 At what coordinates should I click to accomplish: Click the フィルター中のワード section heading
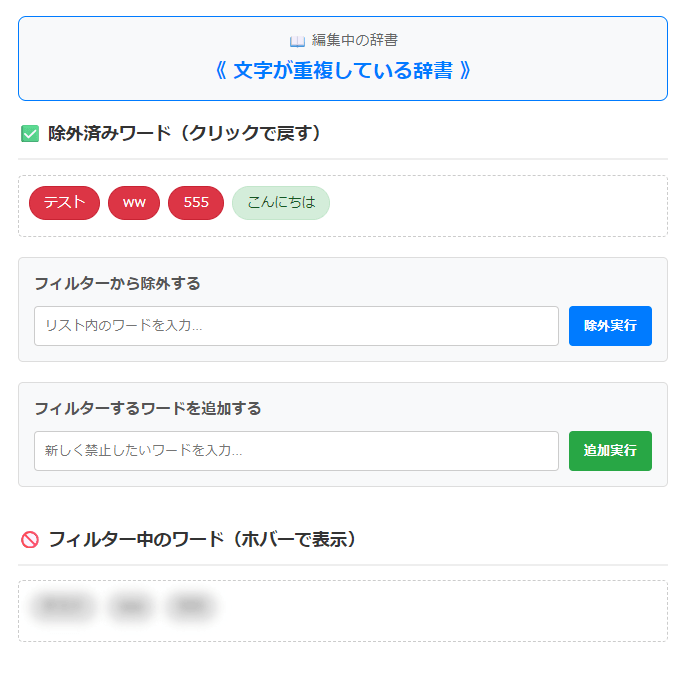pyautogui.click(x=203, y=540)
